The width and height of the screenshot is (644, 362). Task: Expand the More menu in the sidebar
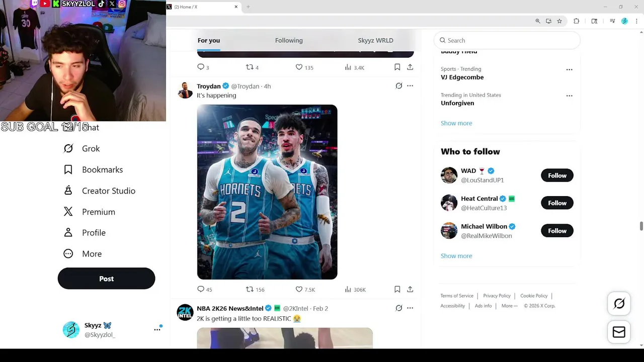(x=83, y=254)
